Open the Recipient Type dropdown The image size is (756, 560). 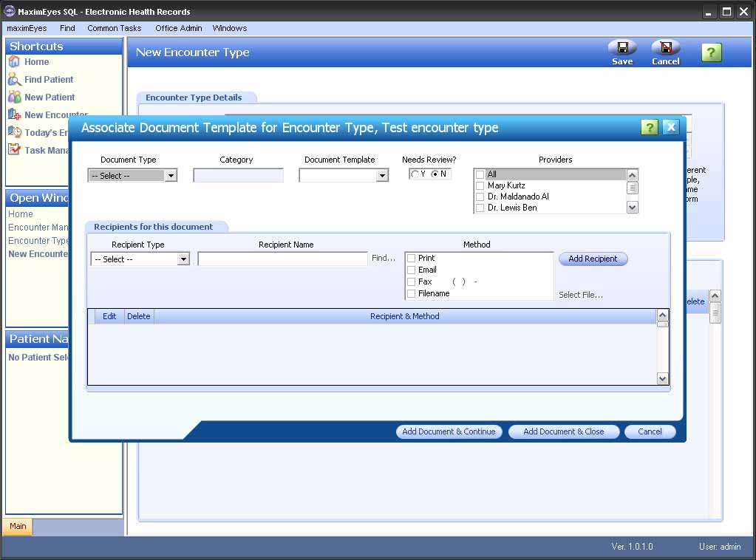tap(183, 259)
